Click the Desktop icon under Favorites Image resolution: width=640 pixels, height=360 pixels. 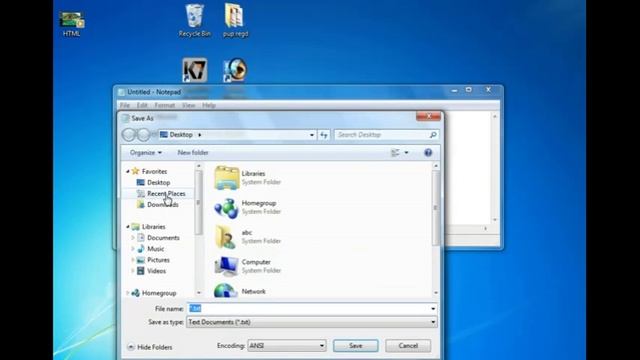(141, 182)
